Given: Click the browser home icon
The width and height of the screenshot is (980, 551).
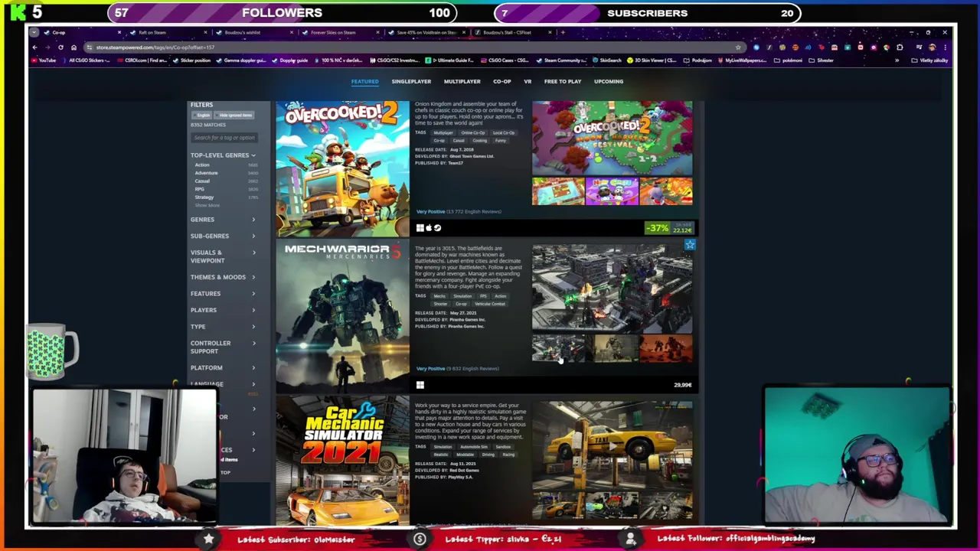Looking at the screenshot, I should 73,47.
